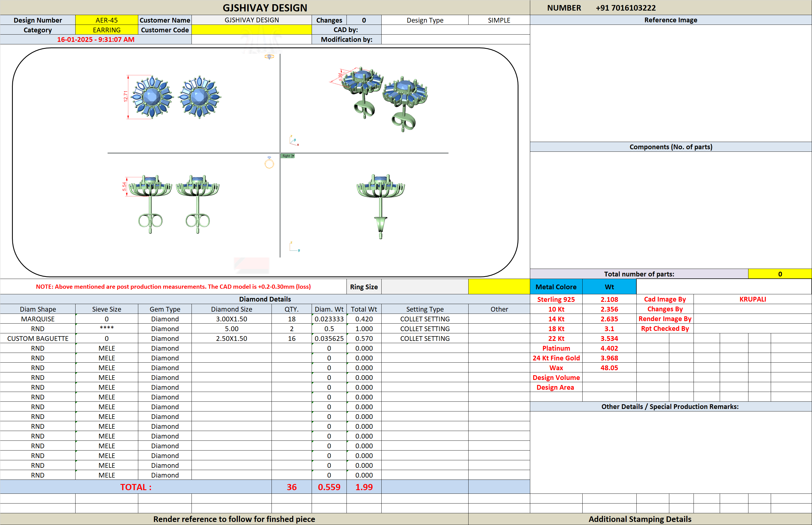Click the KRUPALI name cell

[753, 299]
